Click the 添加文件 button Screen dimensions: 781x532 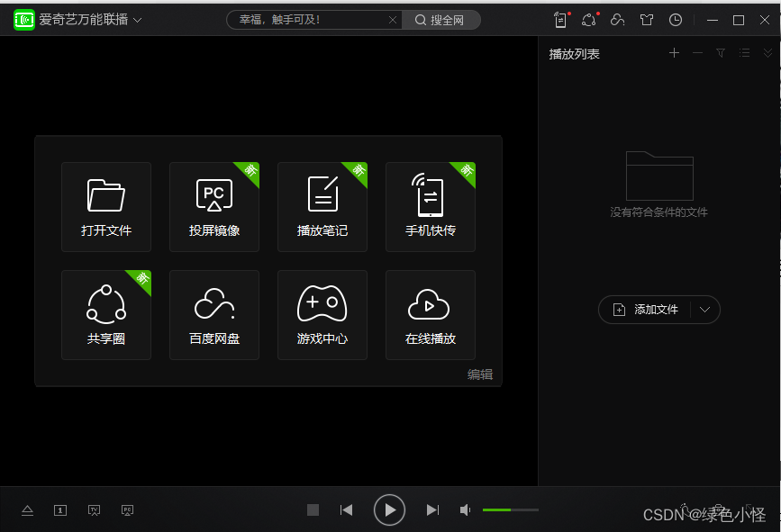646,310
